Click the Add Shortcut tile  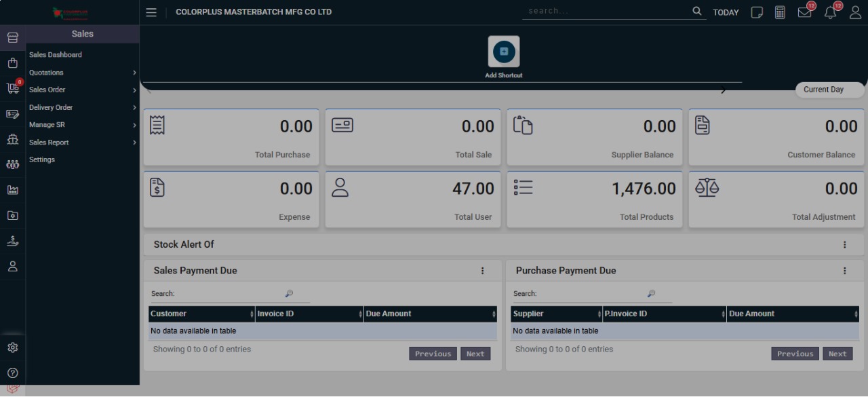click(x=504, y=52)
